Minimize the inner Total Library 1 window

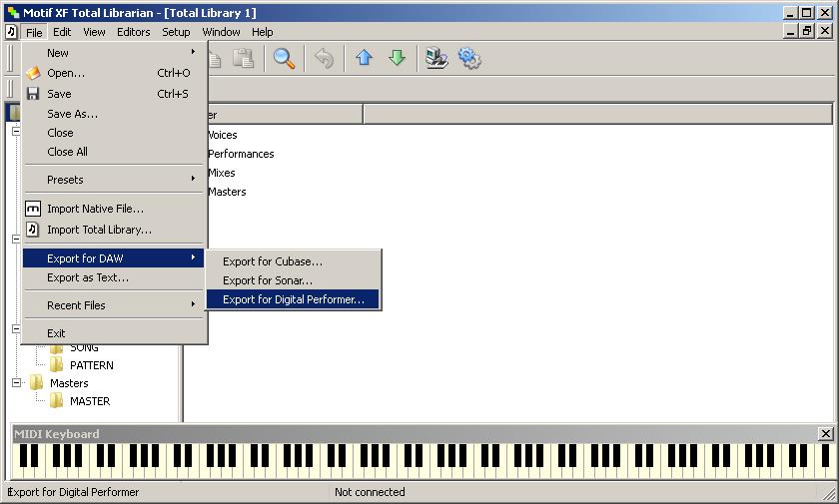[x=791, y=31]
